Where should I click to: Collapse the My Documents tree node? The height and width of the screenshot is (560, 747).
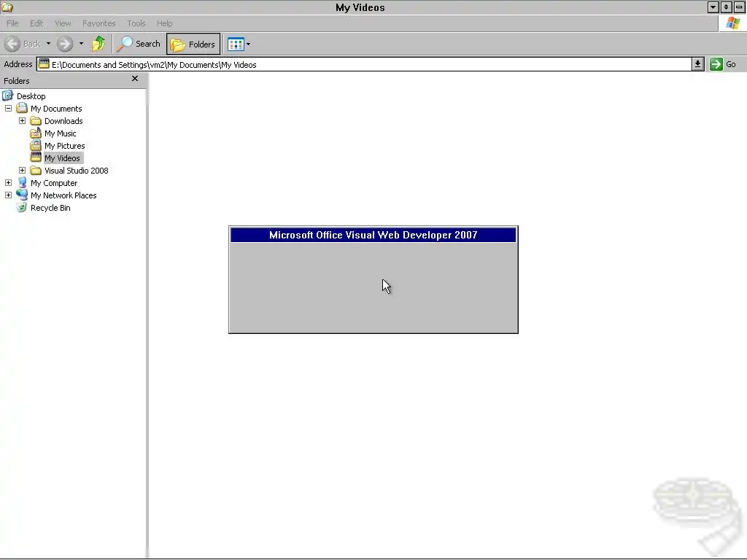click(x=8, y=109)
